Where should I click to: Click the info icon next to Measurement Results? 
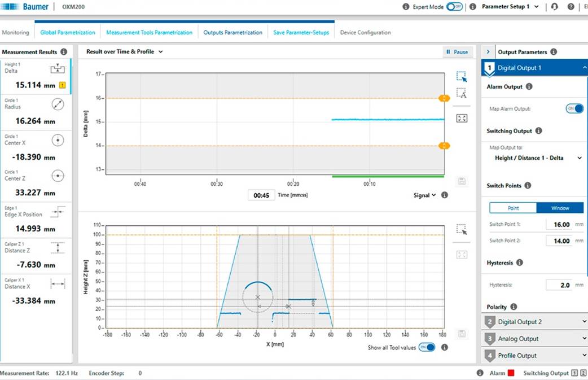64,52
